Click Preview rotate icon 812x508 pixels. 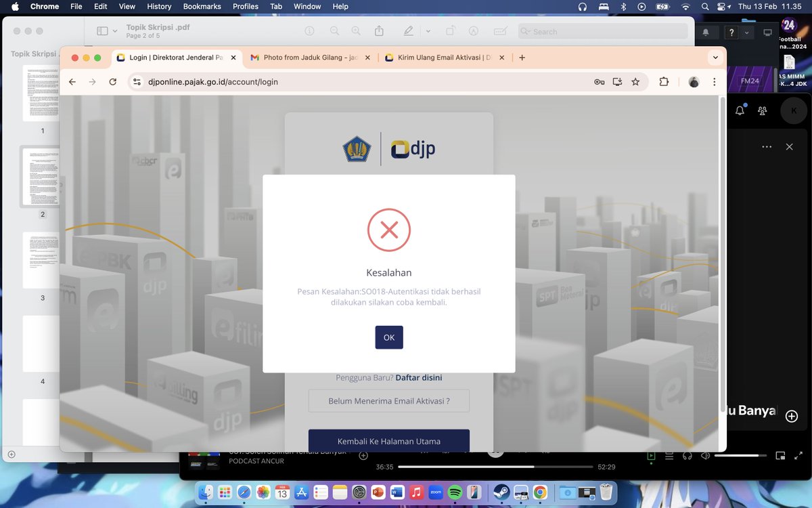(x=450, y=31)
